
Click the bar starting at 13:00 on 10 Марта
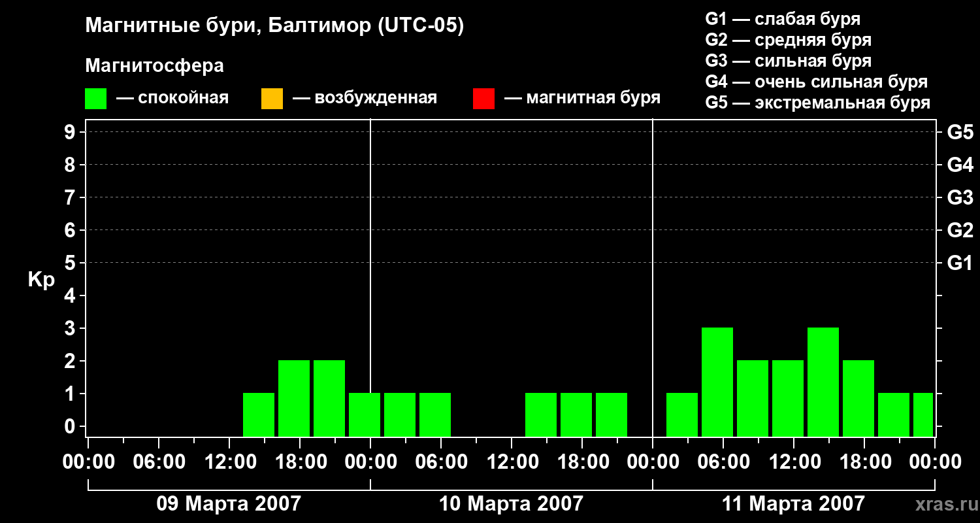click(541, 414)
